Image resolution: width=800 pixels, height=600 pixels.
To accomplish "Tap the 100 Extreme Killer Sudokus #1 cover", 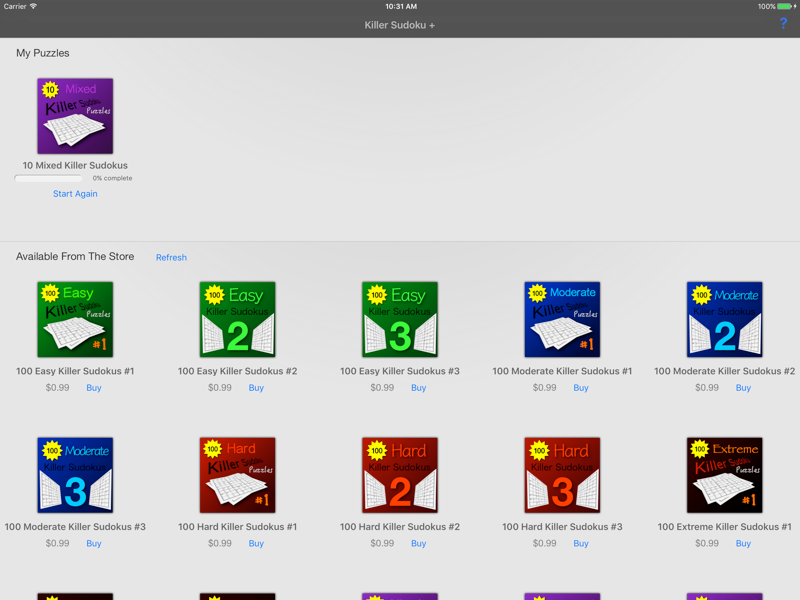I will click(724, 475).
